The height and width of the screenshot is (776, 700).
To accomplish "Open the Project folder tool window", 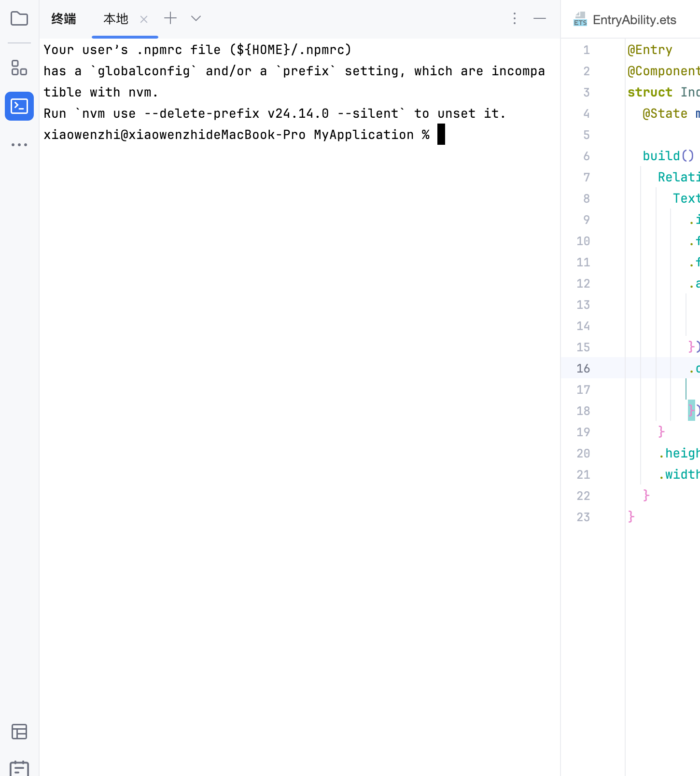I will (19, 19).
